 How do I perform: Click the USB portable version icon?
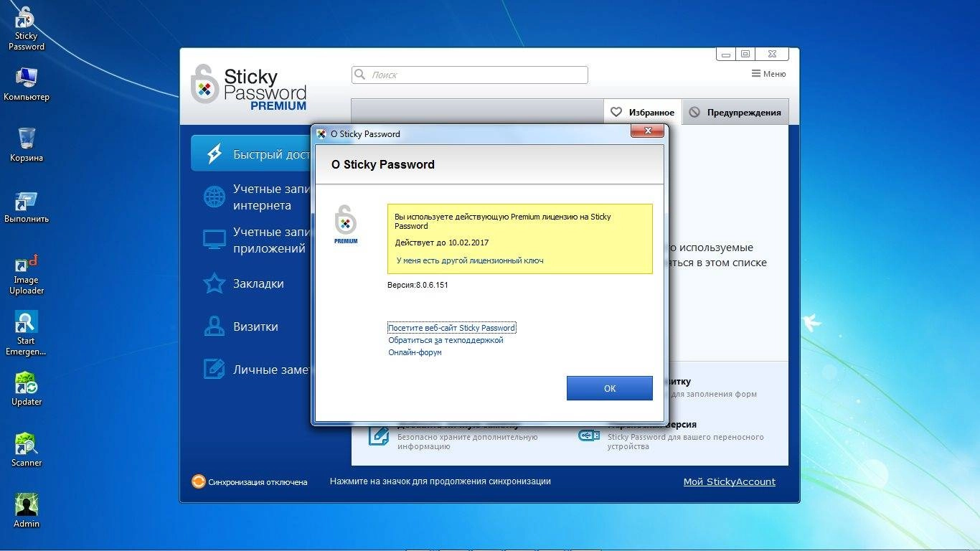click(x=589, y=435)
